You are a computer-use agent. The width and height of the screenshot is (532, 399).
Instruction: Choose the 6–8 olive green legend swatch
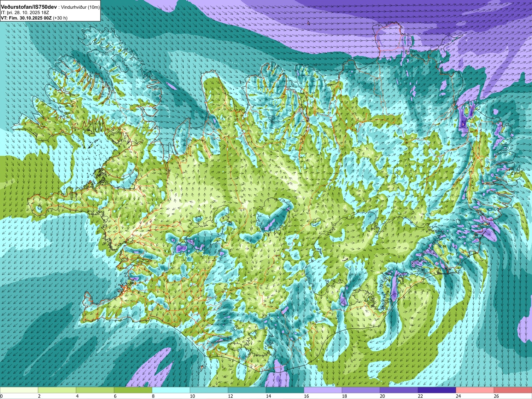point(133,390)
